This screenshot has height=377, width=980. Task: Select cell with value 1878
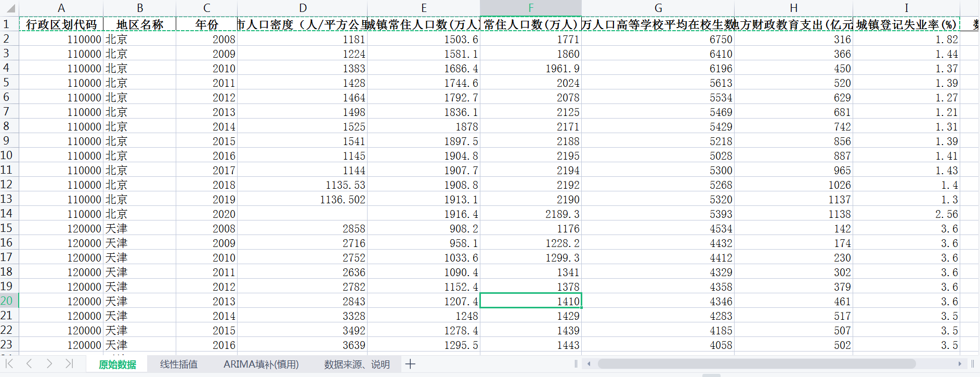point(424,126)
